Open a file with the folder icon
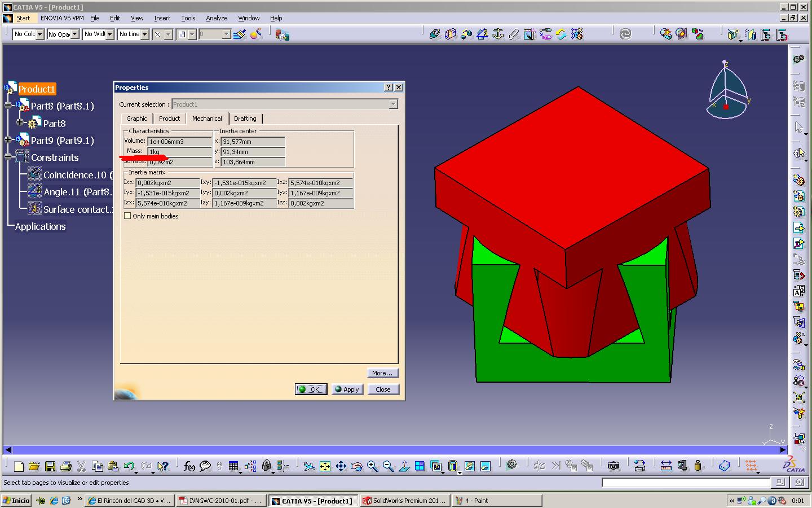Screen dimensions: 812x508 tap(34, 466)
